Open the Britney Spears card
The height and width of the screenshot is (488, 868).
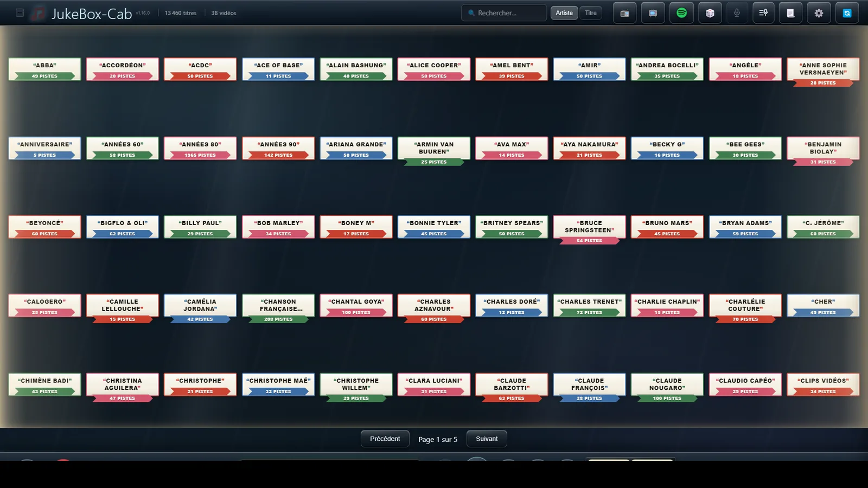[x=512, y=227]
